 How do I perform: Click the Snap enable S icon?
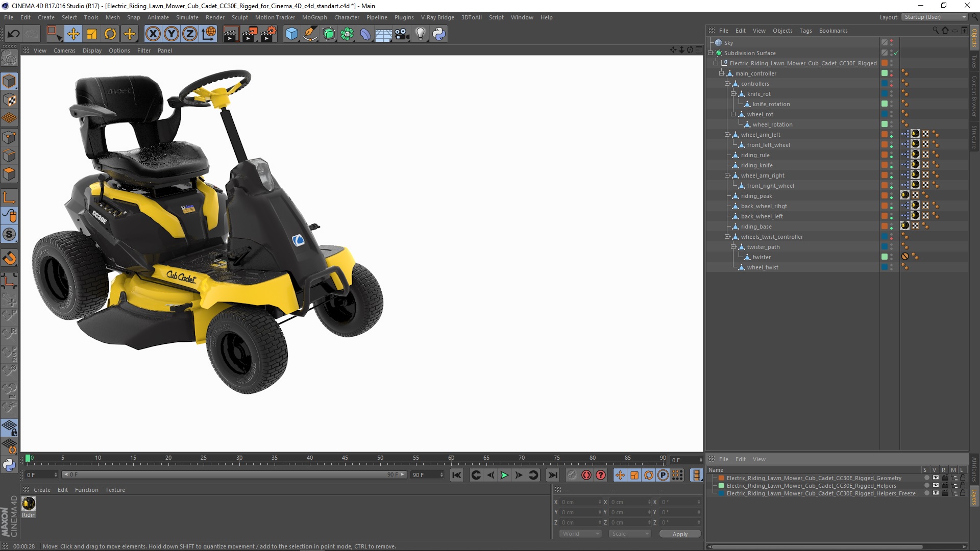pos(9,235)
